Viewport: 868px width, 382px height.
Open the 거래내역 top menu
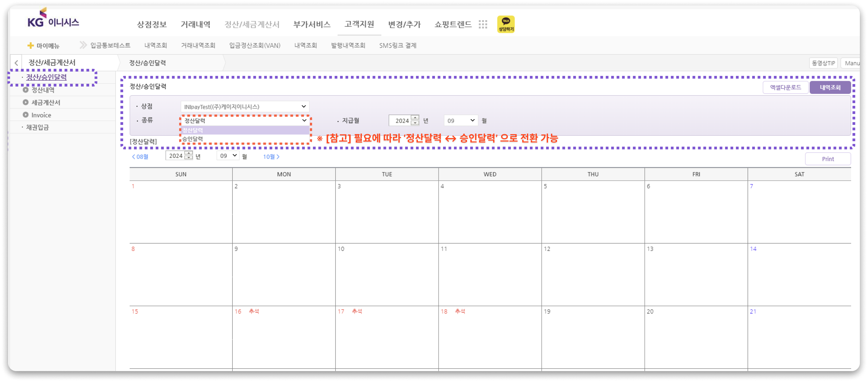click(195, 24)
